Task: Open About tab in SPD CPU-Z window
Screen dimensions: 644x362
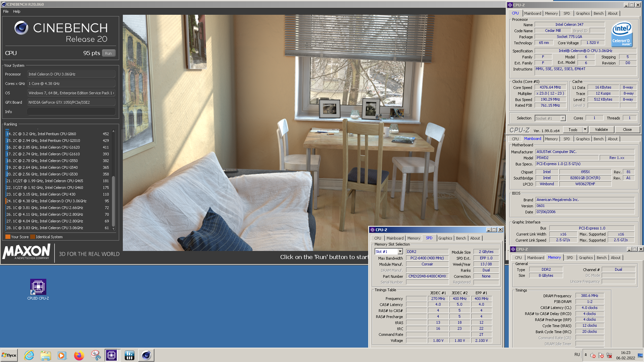Action: tap(475, 238)
